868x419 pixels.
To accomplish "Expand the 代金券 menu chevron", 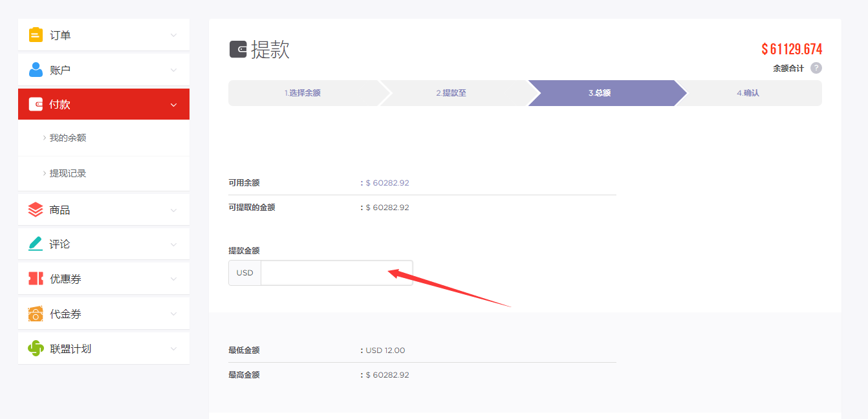I will (x=173, y=314).
